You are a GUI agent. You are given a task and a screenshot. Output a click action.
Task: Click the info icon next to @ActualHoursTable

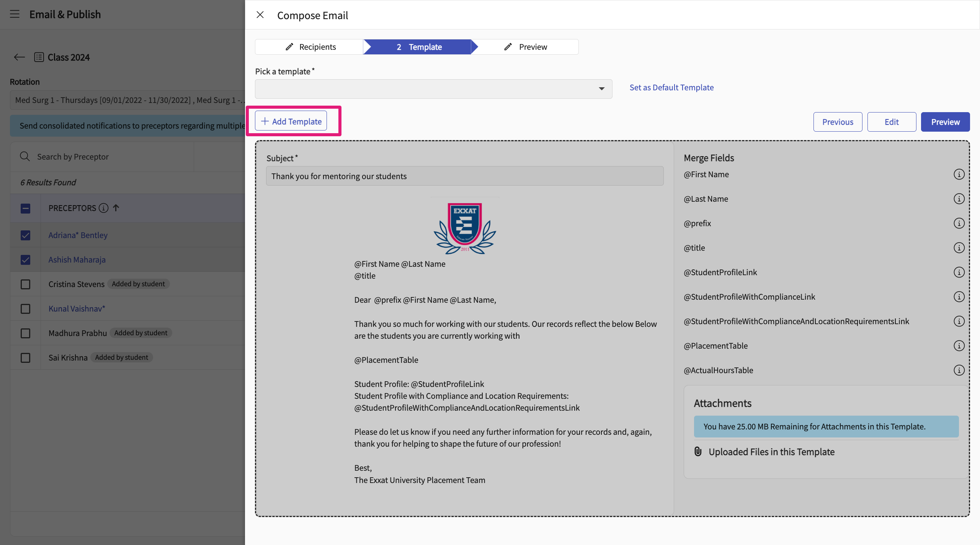959,370
